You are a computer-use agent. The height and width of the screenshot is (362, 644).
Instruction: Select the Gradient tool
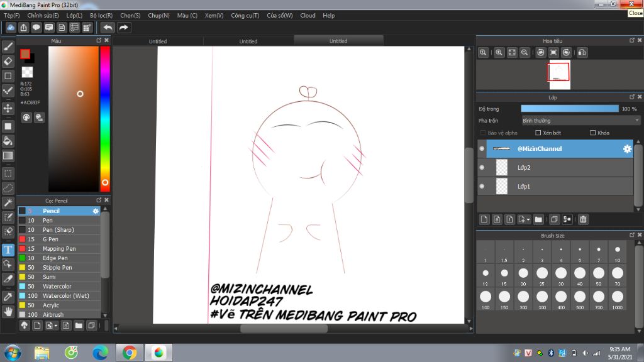pos(8,156)
